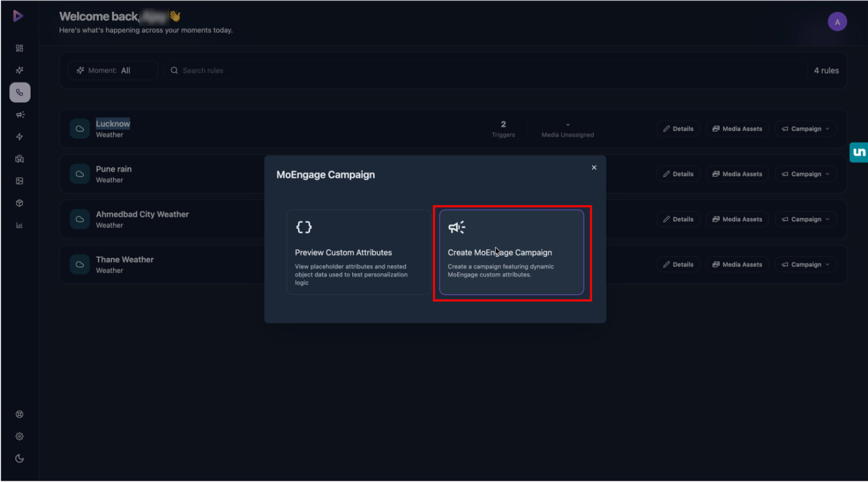Expand Campaign dropdown for Thane Weather

[806, 265]
